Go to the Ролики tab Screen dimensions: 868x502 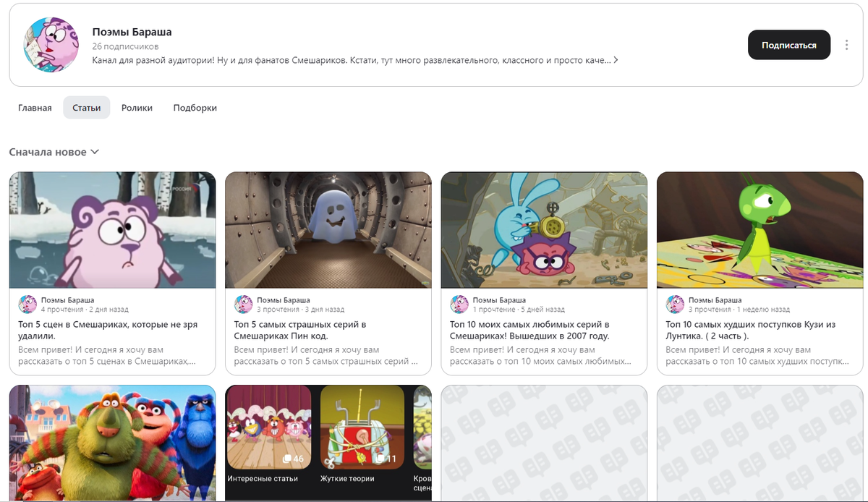pos(137,108)
